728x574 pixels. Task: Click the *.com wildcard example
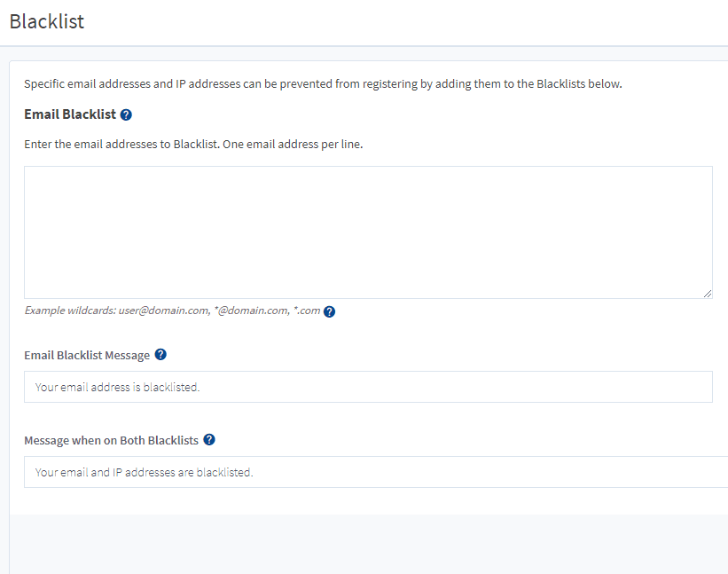point(306,311)
